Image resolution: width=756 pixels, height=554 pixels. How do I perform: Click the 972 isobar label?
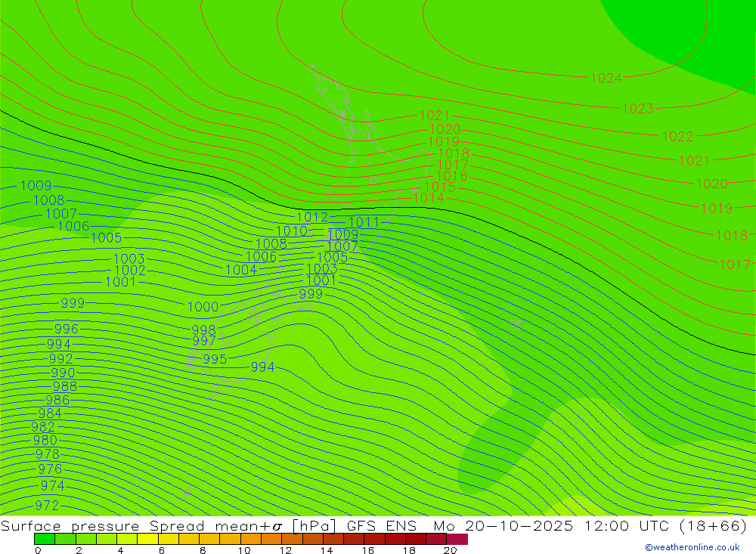pyautogui.click(x=47, y=506)
